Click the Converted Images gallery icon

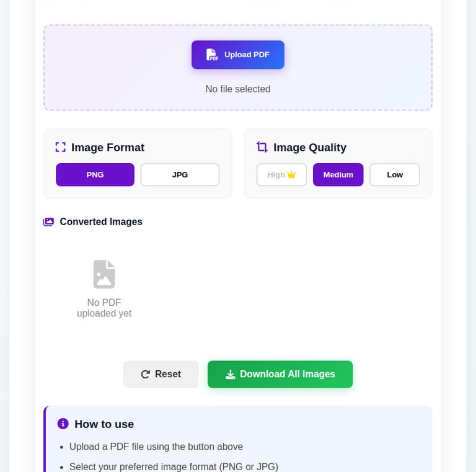coord(48,221)
